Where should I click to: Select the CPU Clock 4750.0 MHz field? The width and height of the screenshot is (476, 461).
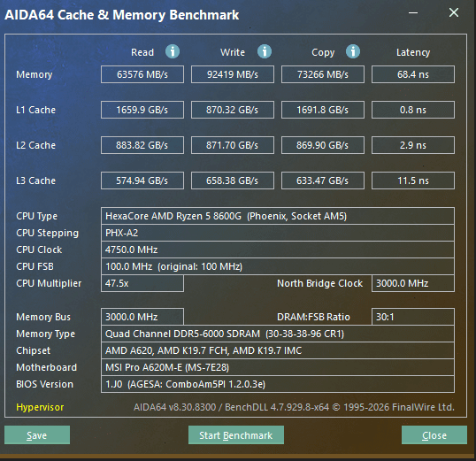coord(278,250)
